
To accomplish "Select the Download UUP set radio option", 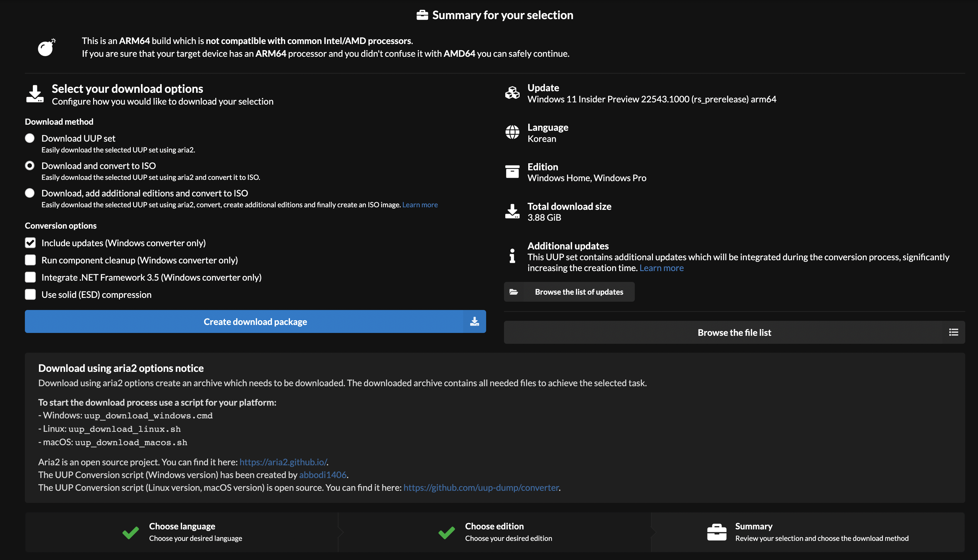I will (x=30, y=138).
